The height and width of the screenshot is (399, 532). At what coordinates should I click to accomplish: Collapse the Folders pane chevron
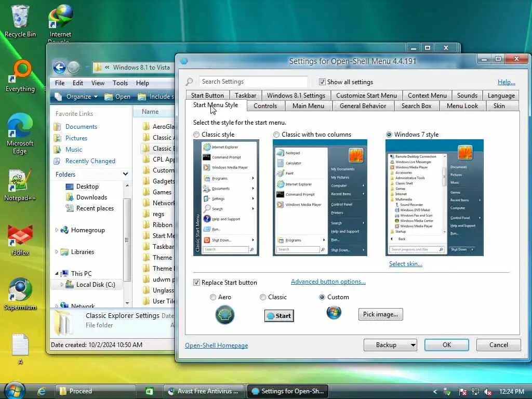pos(126,174)
